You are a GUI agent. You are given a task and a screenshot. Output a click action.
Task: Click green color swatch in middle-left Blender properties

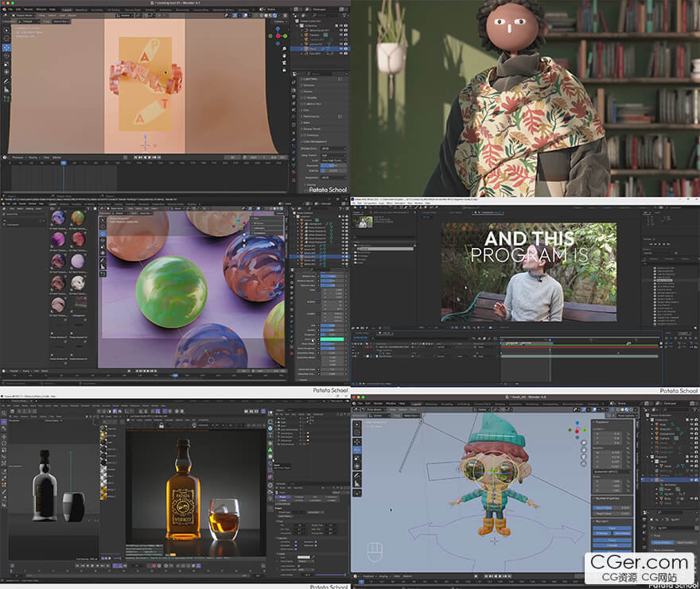point(332,339)
